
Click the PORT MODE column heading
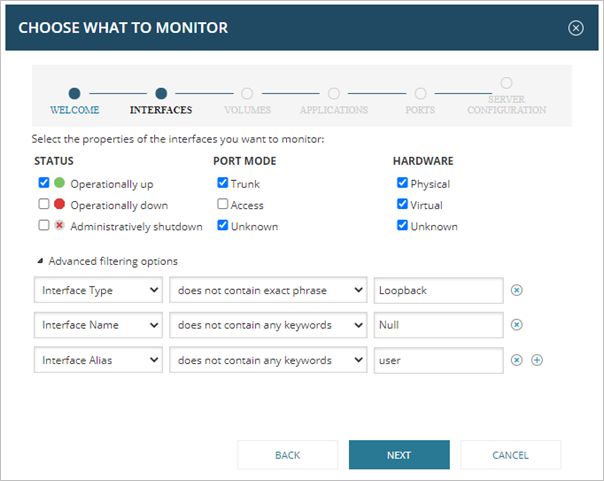[245, 161]
